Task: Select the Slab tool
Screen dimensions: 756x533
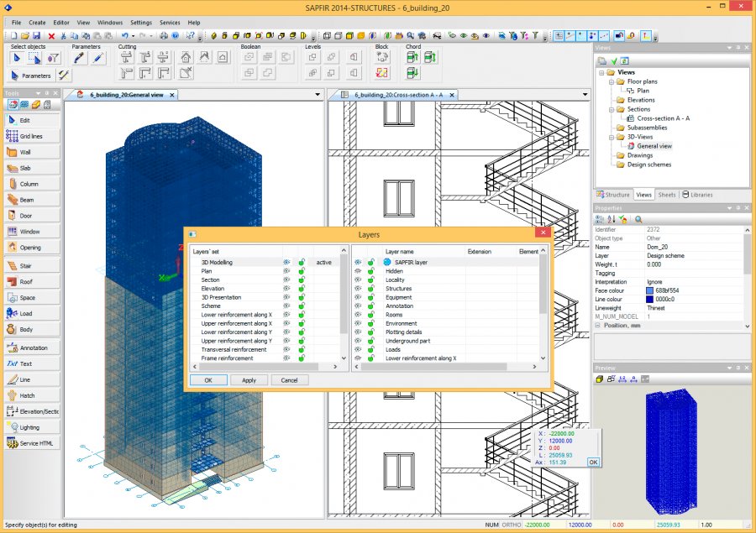Action: [32, 168]
